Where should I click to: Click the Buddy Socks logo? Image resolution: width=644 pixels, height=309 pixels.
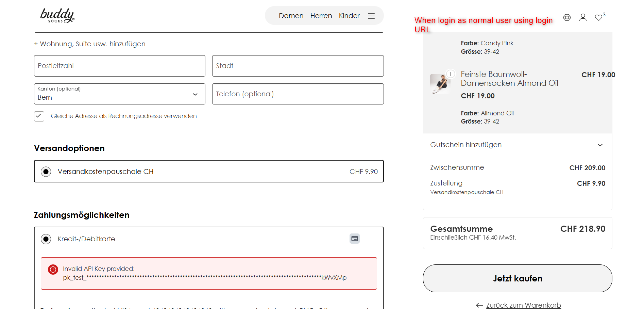pyautogui.click(x=57, y=16)
